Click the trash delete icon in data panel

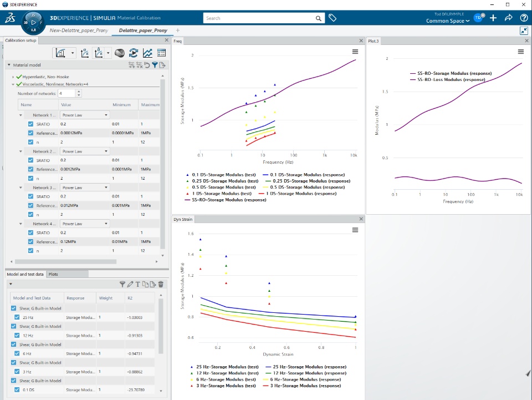click(161, 284)
